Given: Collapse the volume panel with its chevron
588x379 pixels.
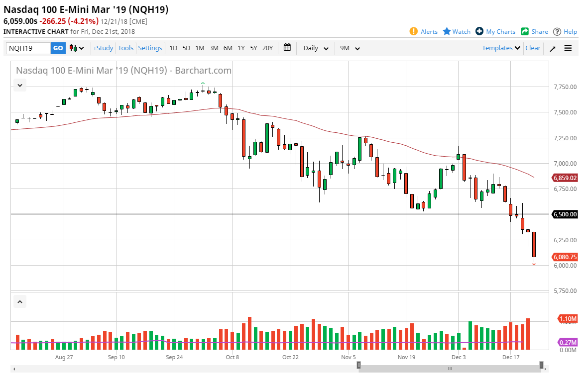Looking at the screenshot, I should (19, 301).
